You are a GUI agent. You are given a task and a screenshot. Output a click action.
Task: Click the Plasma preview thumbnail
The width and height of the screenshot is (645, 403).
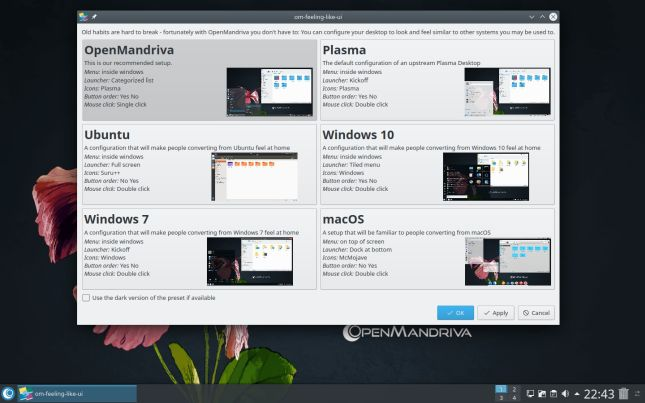click(x=507, y=92)
